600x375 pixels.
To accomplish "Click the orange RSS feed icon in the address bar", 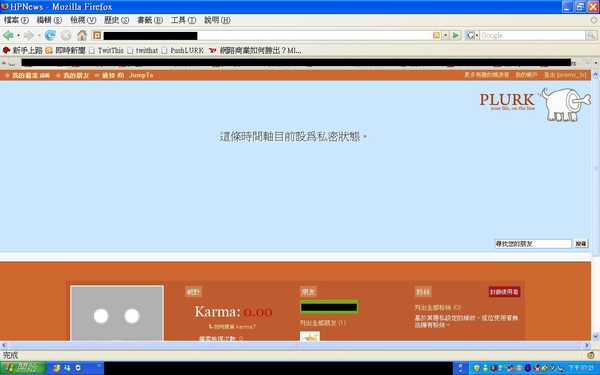I will [x=436, y=35].
